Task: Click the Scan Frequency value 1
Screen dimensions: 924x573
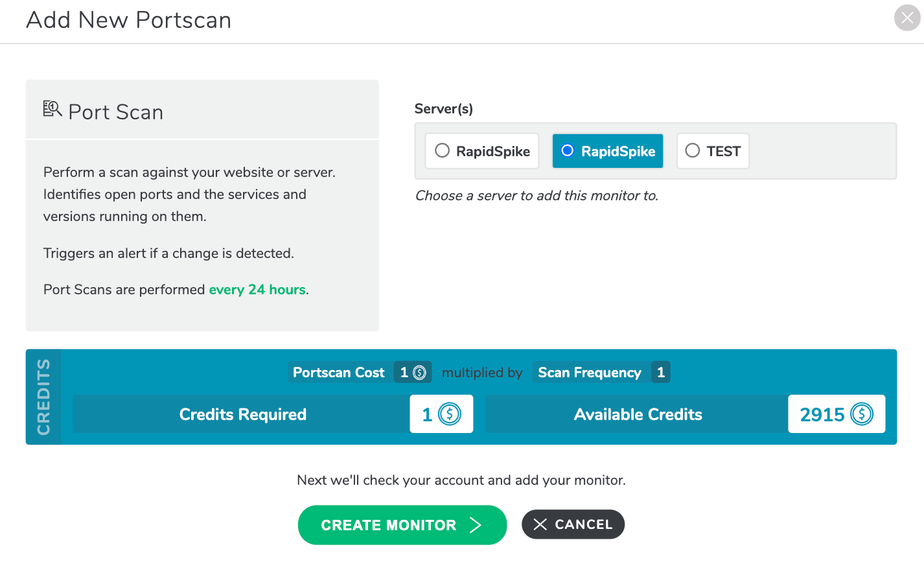Action: tap(661, 373)
